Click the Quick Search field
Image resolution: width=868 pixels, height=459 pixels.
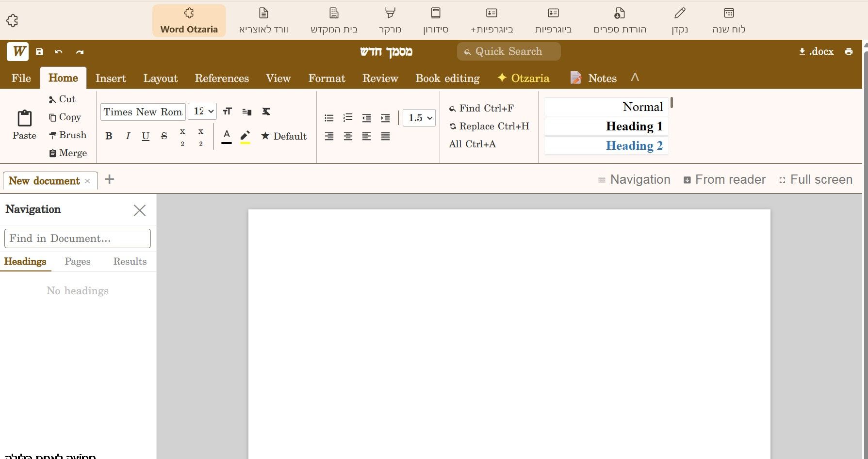(508, 51)
